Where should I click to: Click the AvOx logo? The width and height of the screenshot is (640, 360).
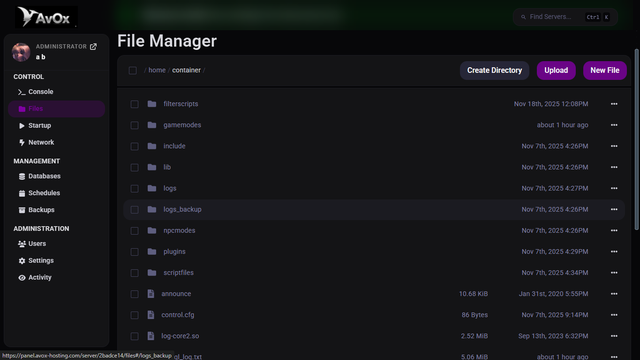click(x=46, y=17)
